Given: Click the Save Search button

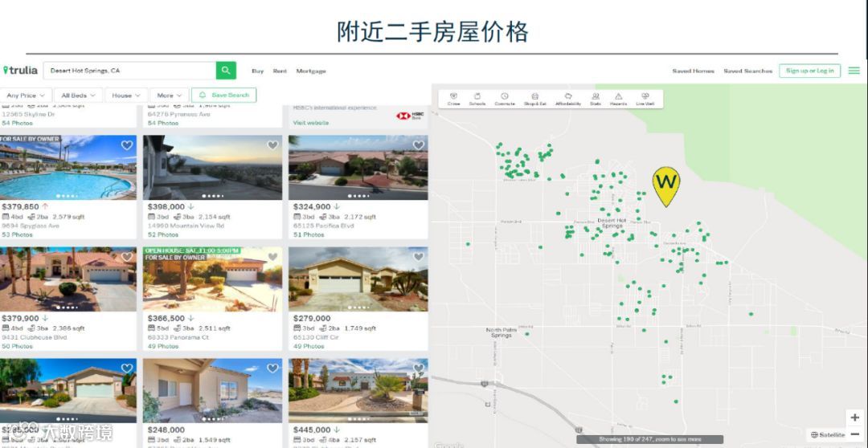Looking at the screenshot, I should pyautogui.click(x=224, y=95).
